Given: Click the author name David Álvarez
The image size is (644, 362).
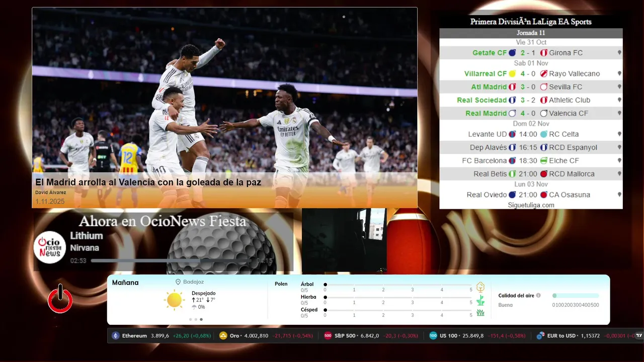Looking at the screenshot, I should pos(50,193).
